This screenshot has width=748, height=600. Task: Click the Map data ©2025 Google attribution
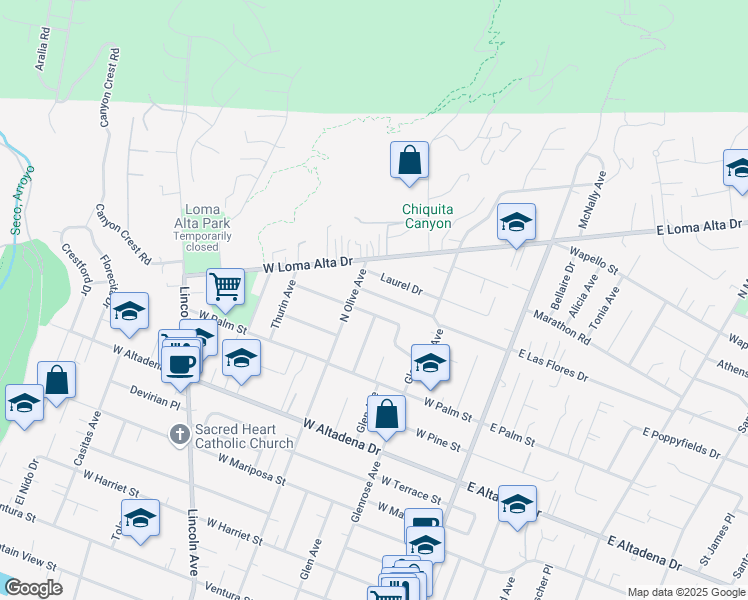click(x=686, y=592)
